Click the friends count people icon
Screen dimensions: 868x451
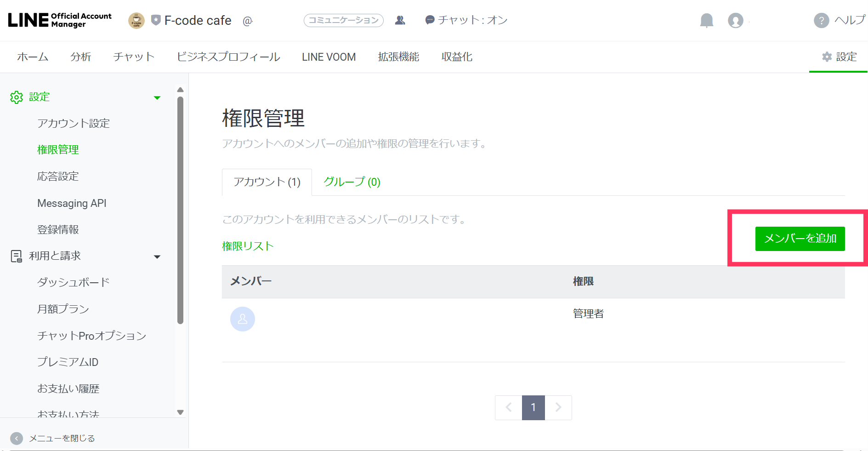click(x=400, y=20)
